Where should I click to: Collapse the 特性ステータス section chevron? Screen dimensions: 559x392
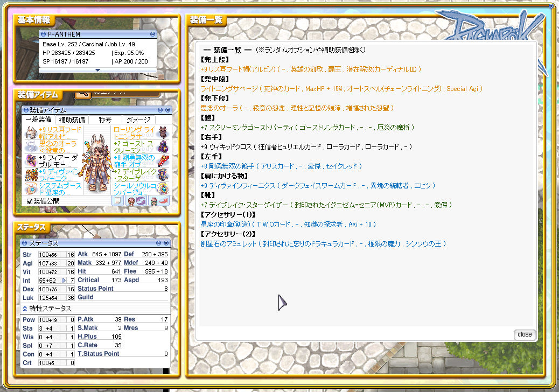[25, 309]
